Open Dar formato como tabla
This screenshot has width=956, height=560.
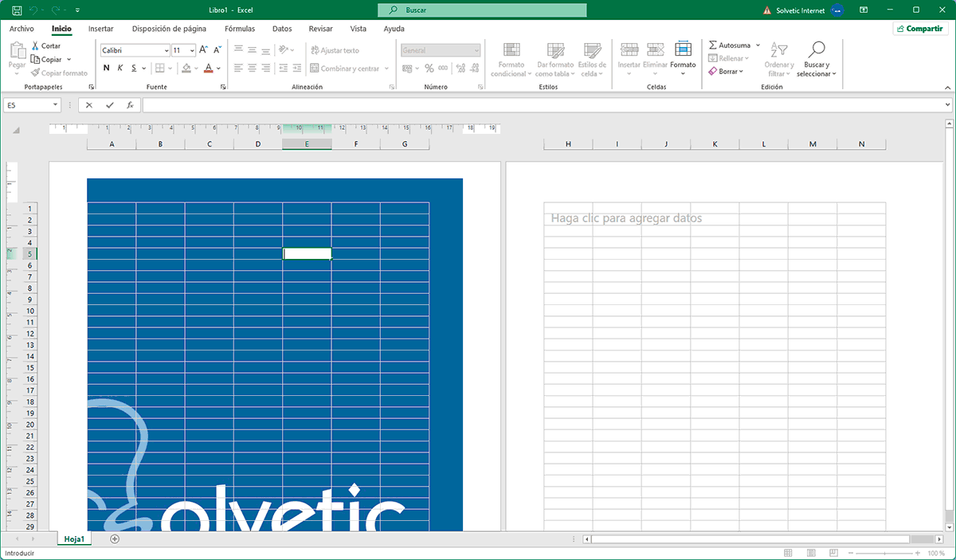(554, 60)
